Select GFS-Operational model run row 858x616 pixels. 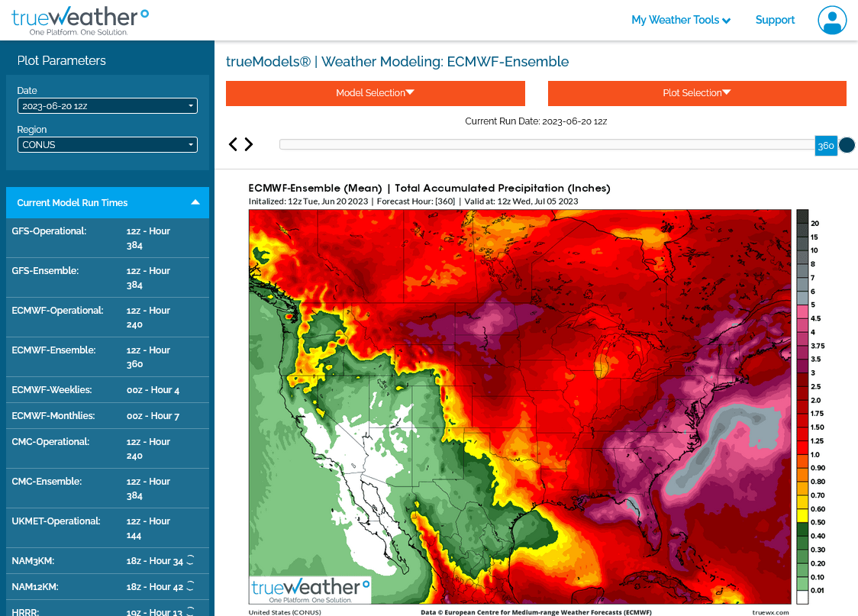click(107, 238)
